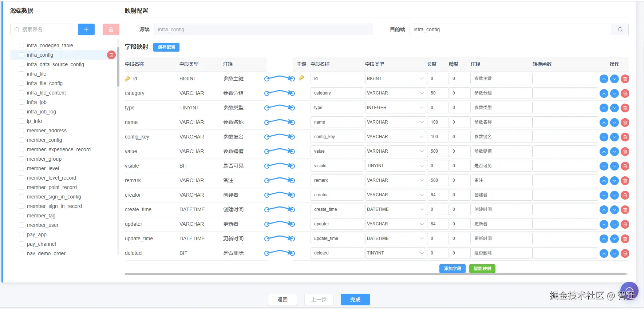
Task: Move the id field down
Action: pyautogui.click(x=615, y=79)
